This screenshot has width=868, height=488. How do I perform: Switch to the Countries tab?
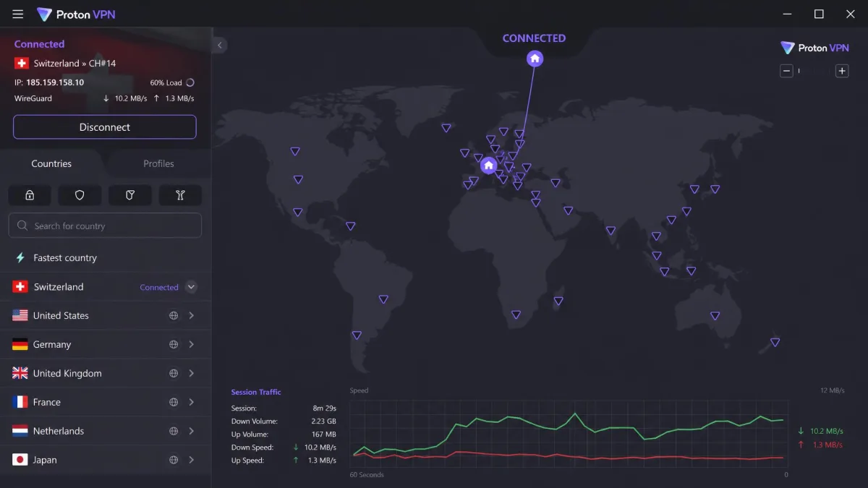(51, 163)
